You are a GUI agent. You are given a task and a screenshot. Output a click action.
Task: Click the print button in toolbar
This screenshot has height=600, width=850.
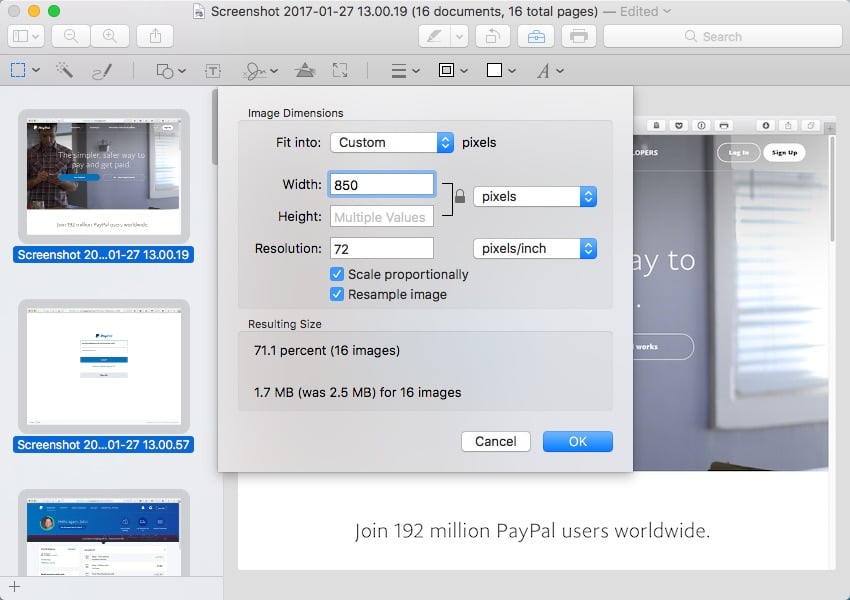578,36
